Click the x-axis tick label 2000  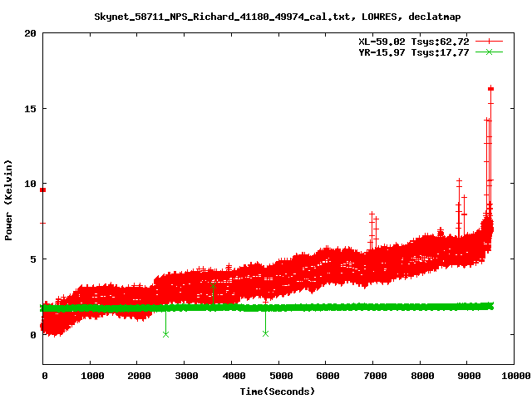(139, 376)
